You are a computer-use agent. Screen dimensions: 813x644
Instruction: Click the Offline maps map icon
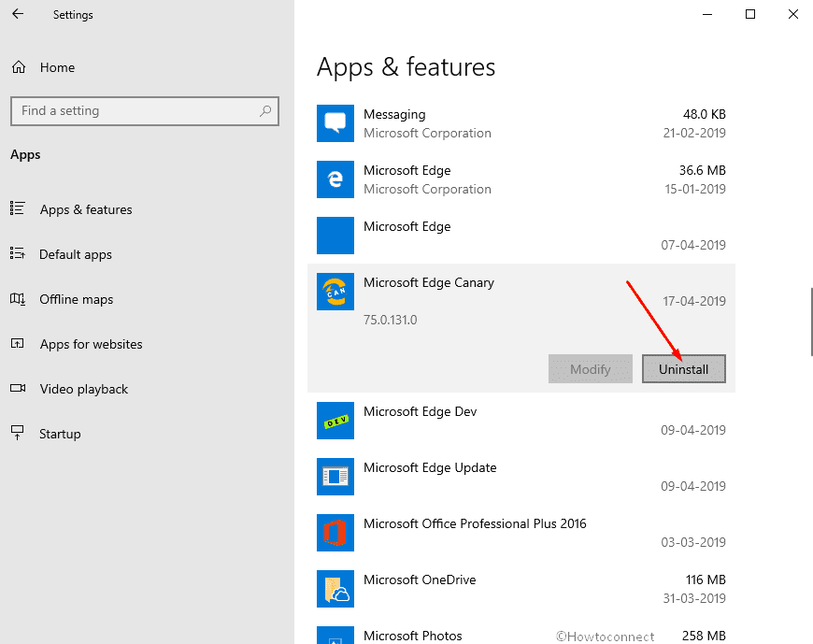coord(17,299)
